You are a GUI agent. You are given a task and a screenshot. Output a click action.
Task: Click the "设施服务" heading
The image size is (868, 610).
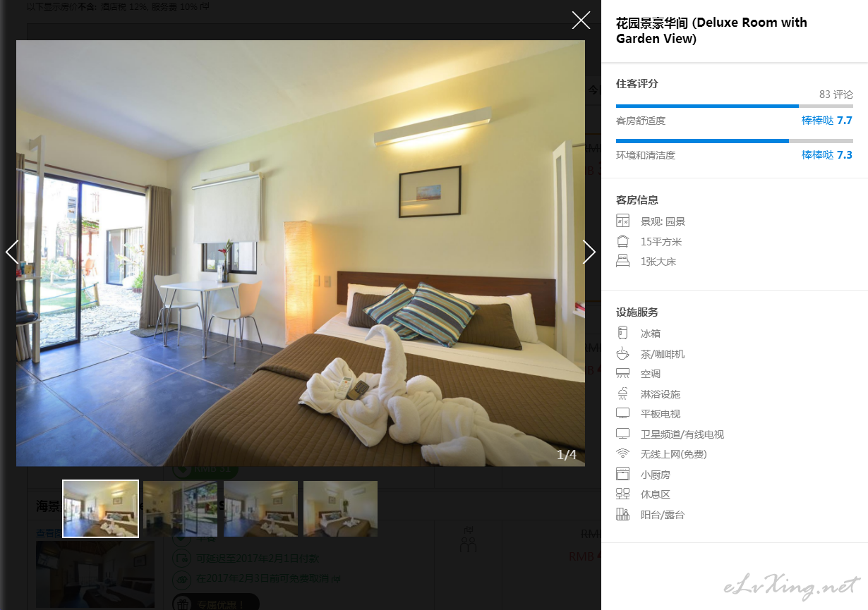click(637, 312)
